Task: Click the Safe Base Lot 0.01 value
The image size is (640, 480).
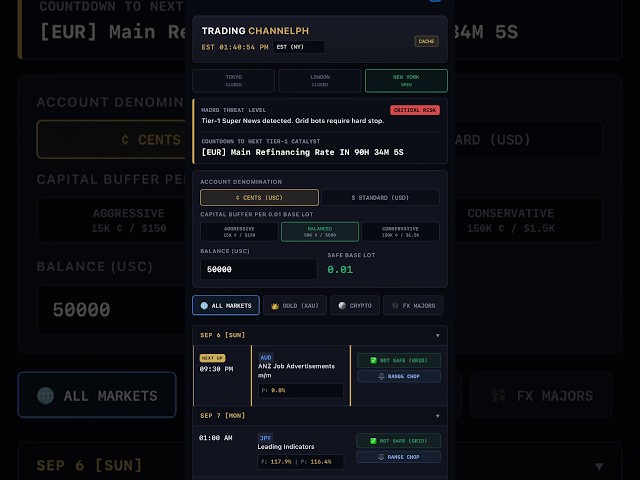Action: pyautogui.click(x=340, y=270)
